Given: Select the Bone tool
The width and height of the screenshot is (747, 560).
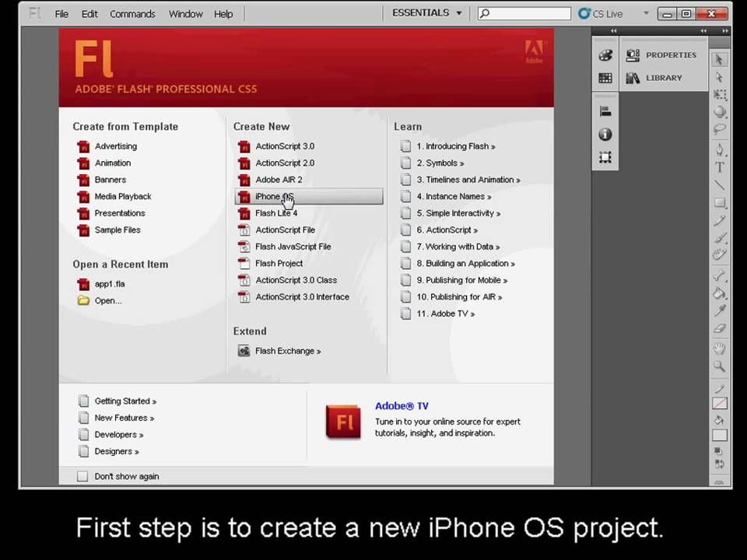Looking at the screenshot, I should click(719, 275).
